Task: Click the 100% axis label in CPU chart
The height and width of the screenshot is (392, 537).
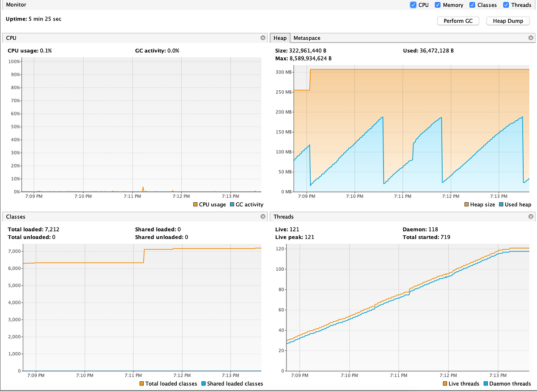Action: click(14, 61)
